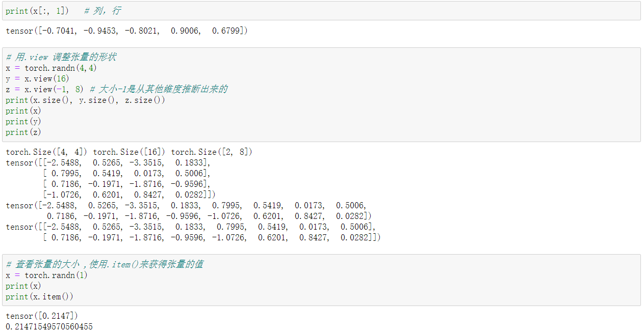Screen dimensions: 644x332
Task: Click 4x4 tensor row starting with 0.7995
Action: click(x=127, y=174)
